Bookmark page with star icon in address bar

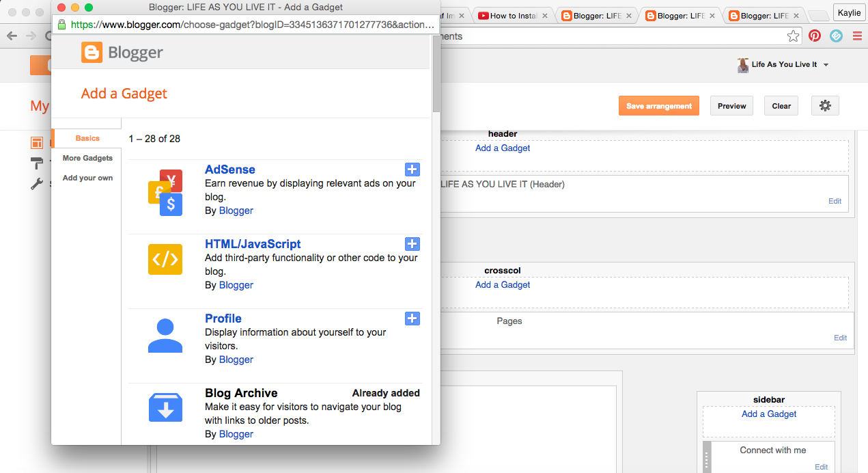click(x=793, y=36)
